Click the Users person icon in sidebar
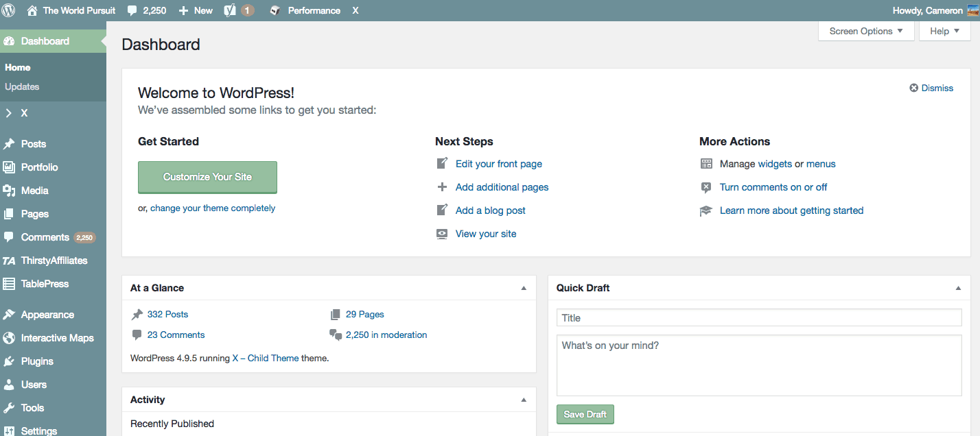 9,385
